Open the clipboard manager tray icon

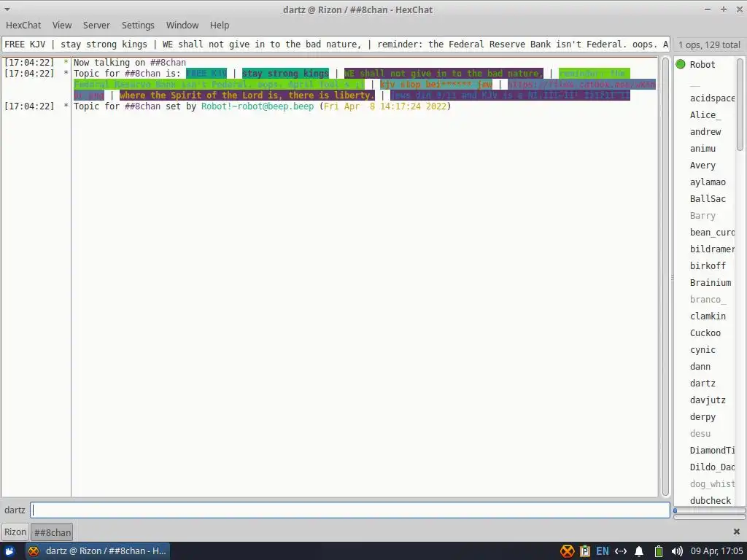[x=584, y=551]
